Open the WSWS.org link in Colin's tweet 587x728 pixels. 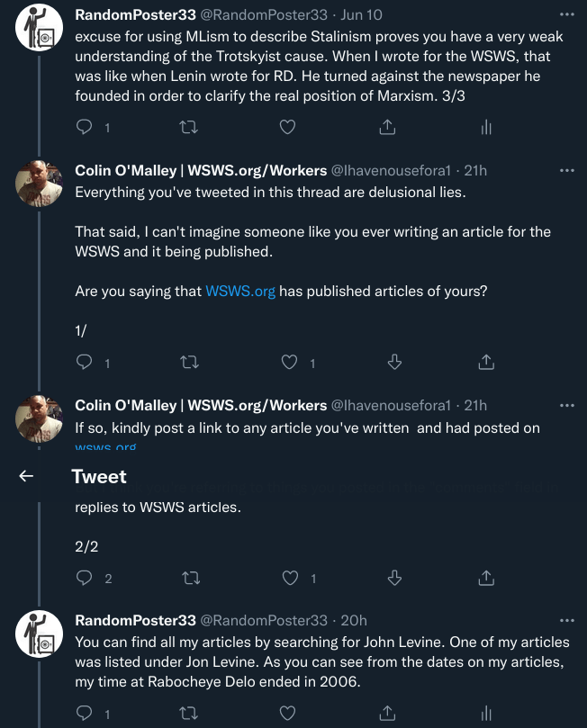click(x=240, y=291)
